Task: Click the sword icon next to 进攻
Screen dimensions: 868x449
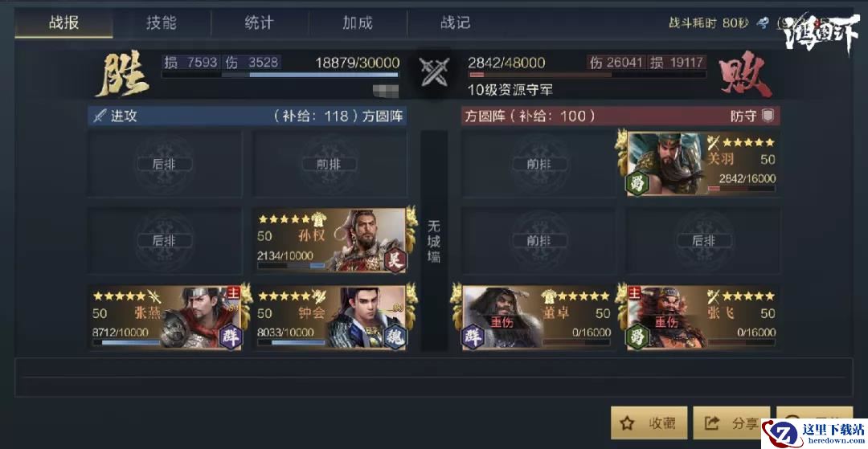Action: coord(99,116)
